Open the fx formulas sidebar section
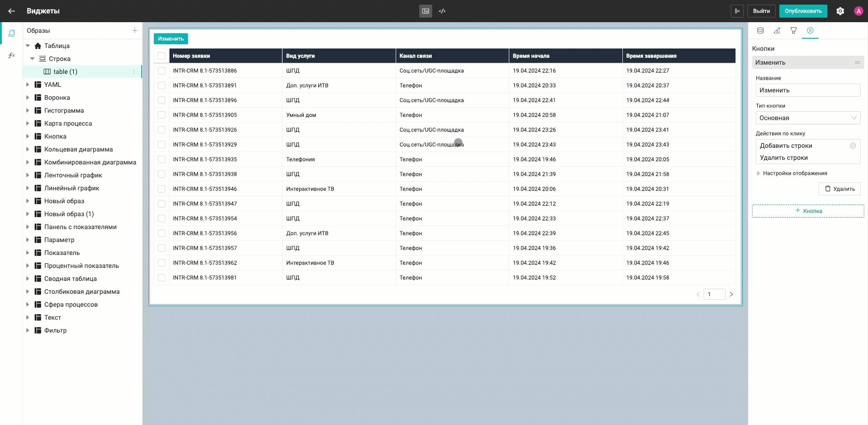 pyautogui.click(x=12, y=55)
